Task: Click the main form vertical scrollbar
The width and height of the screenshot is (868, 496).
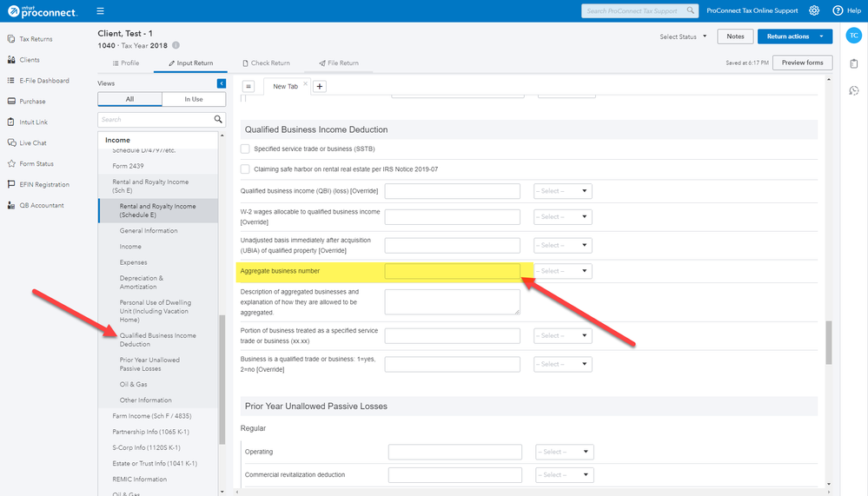Action: 829,342
